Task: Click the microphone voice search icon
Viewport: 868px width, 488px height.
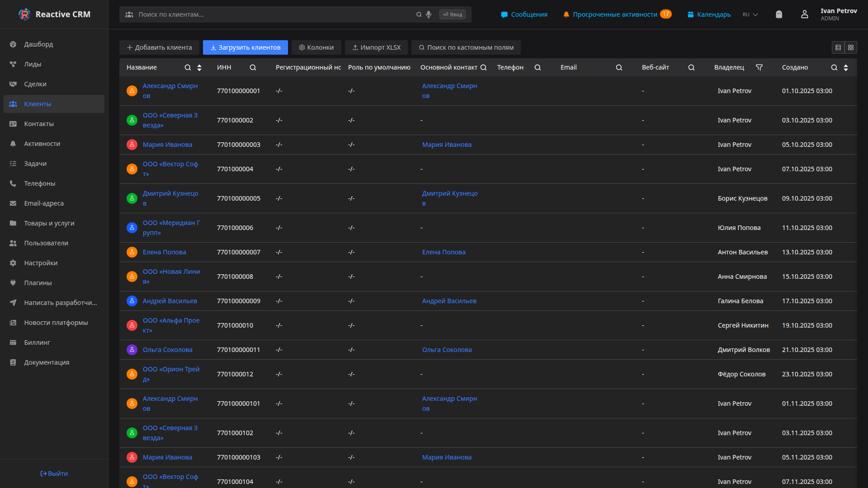Action: pyautogui.click(x=429, y=14)
